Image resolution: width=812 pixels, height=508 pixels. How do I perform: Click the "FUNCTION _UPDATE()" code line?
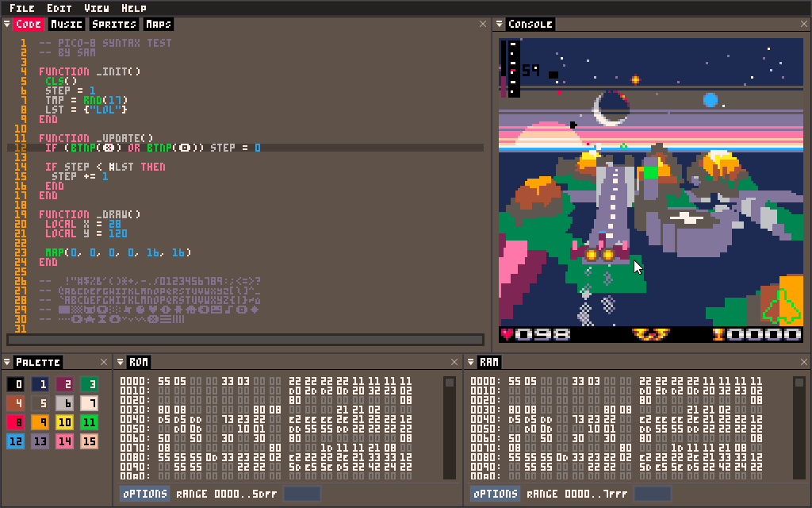96,138
